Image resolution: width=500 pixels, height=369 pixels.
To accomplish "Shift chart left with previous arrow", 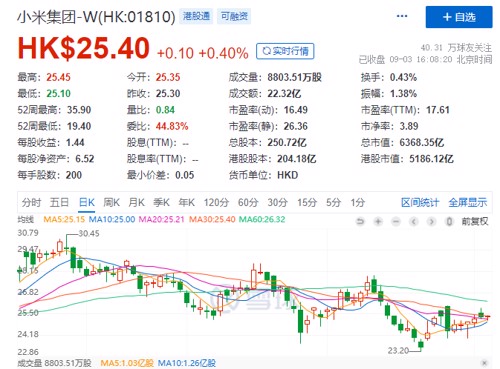I will 414,221.
